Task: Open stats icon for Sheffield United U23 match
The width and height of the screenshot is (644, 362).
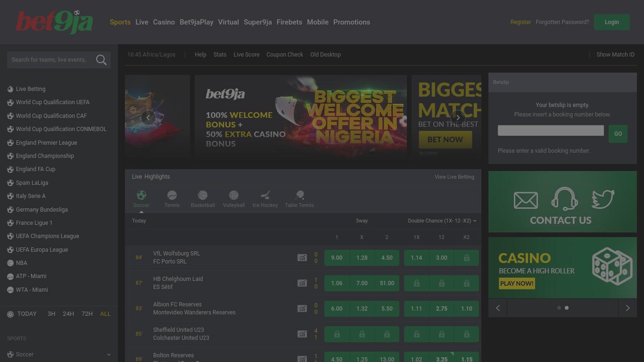Action: (x=302, y=334)
